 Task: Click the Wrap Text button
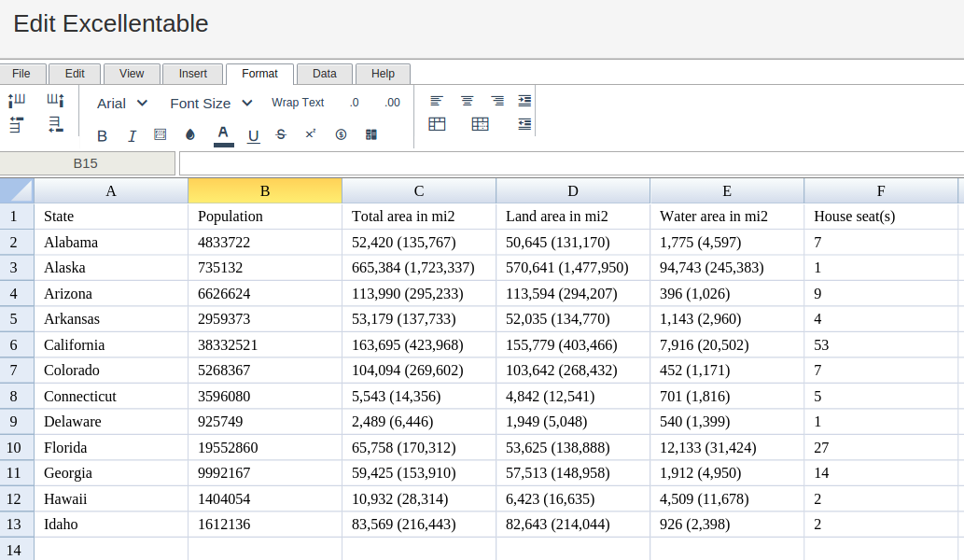298,103
